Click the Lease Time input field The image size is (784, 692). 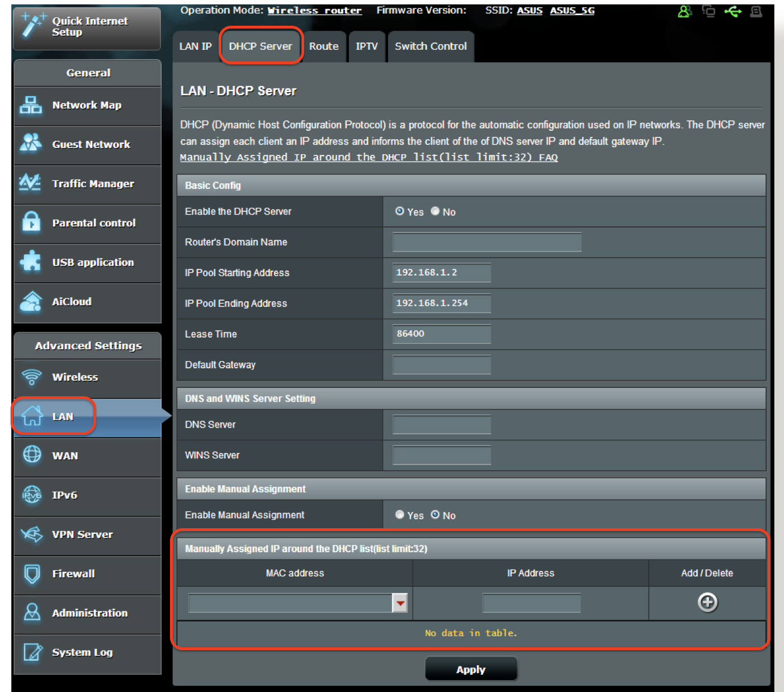pyautogui.click(x=442, y=334)
